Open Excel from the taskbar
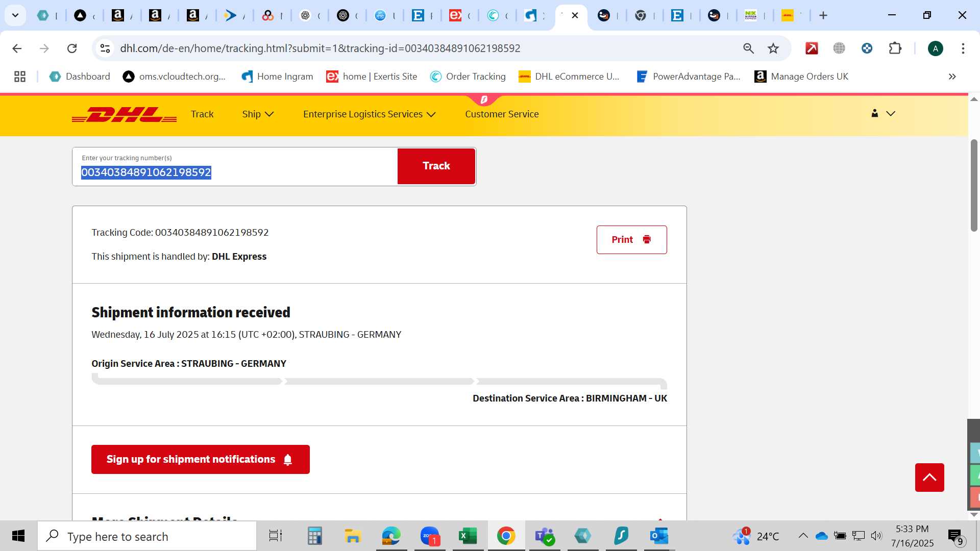This screenshot has width=980, height=551. click(468, 536)
